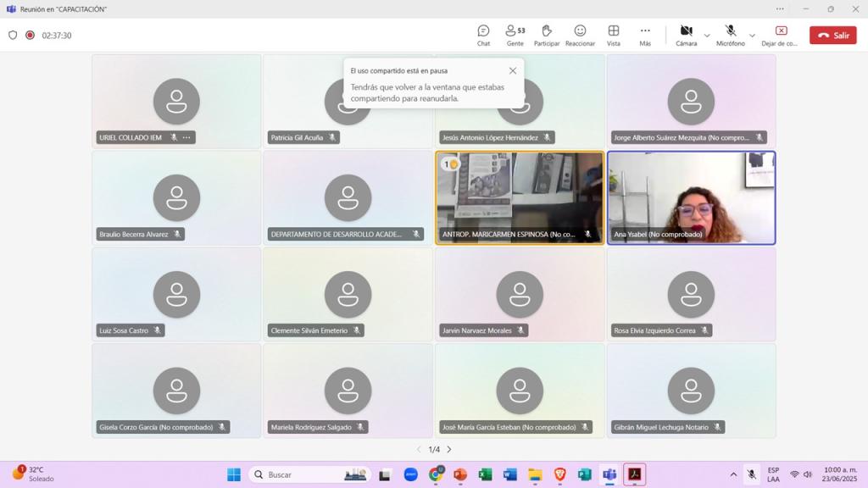Open the shield security info icon
Viewport: 868px width, 488px height.
pyautogui.click(x=13, y=36)
